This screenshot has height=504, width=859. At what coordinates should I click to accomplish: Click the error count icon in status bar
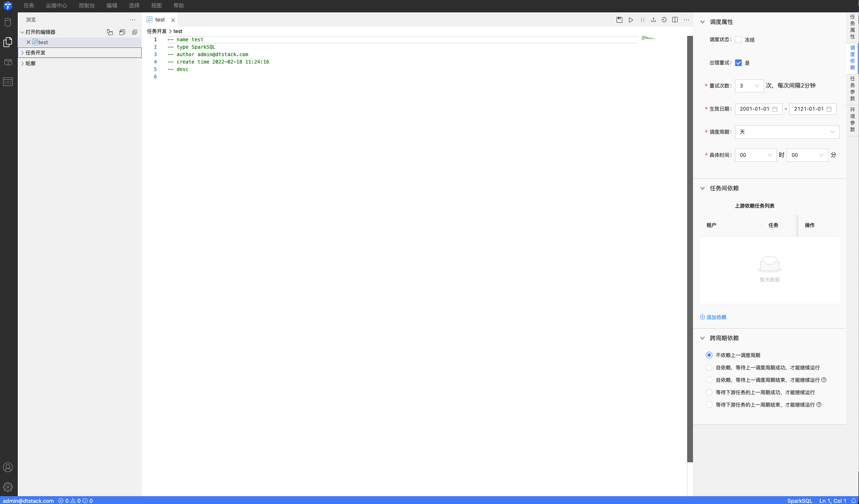[61, 501]
